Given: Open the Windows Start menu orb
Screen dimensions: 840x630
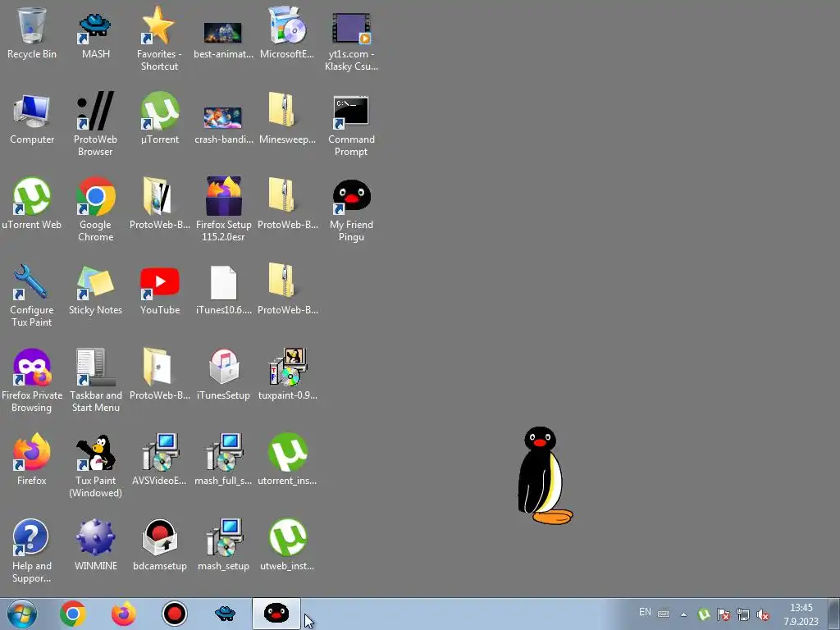Looking at the screenshot, I should (22, 614).
